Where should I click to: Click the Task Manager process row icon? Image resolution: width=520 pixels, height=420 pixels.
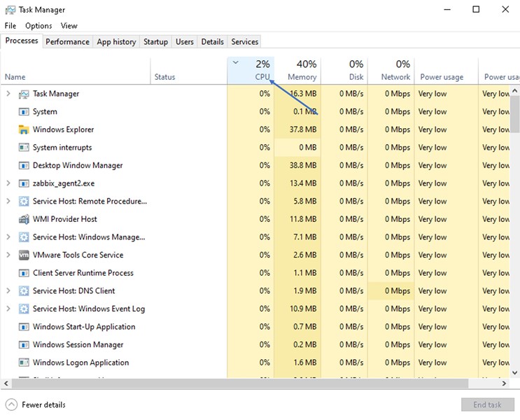pyautogui.click(x=24, y=94)
